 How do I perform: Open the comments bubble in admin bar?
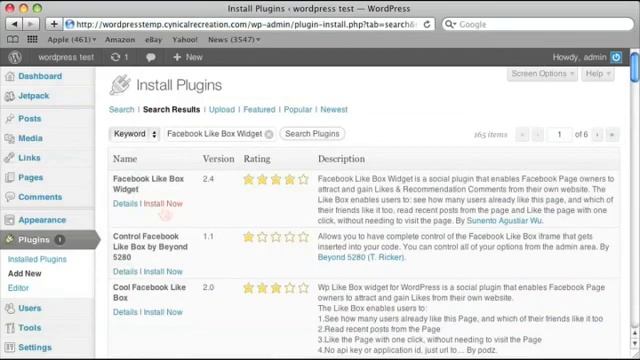151,57
